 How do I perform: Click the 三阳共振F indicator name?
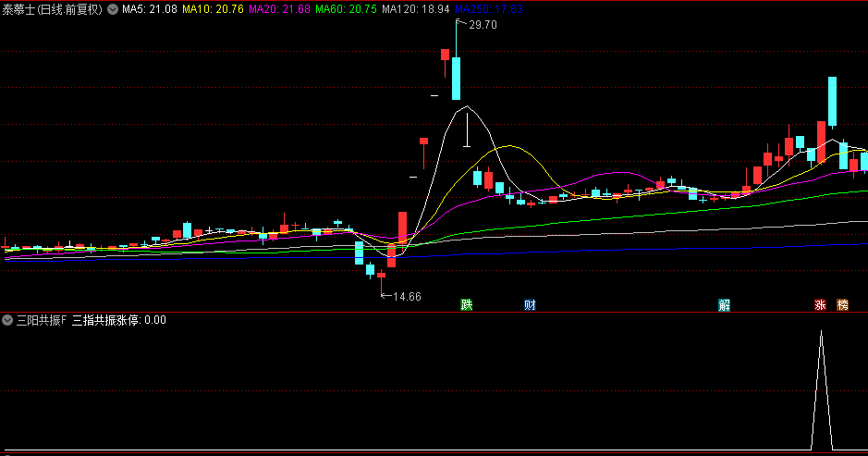click(x=42, y=320)
